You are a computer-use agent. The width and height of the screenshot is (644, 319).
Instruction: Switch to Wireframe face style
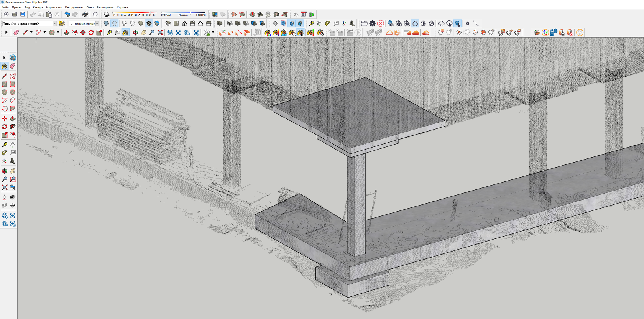(x=124, y=23)
